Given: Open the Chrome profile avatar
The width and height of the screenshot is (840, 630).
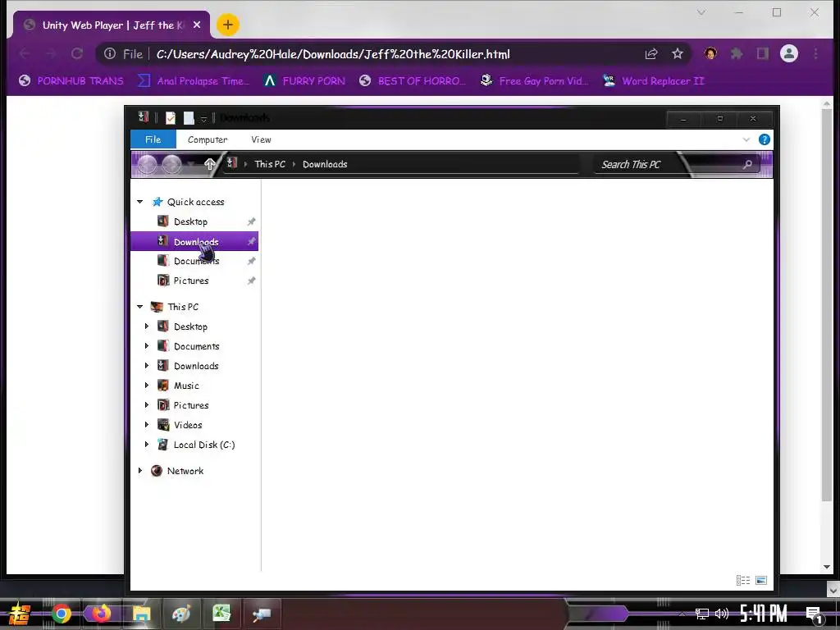Looking at the screenshot, I should tap(789, 53).
